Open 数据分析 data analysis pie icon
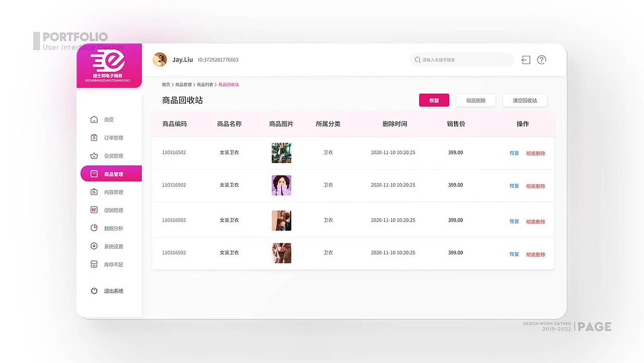 [94, 228]
